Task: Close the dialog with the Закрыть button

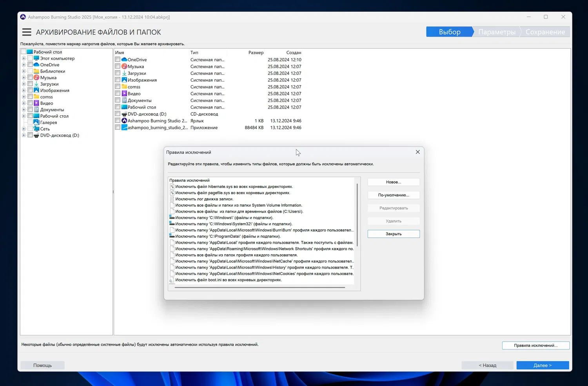Action: pos(394,234)
